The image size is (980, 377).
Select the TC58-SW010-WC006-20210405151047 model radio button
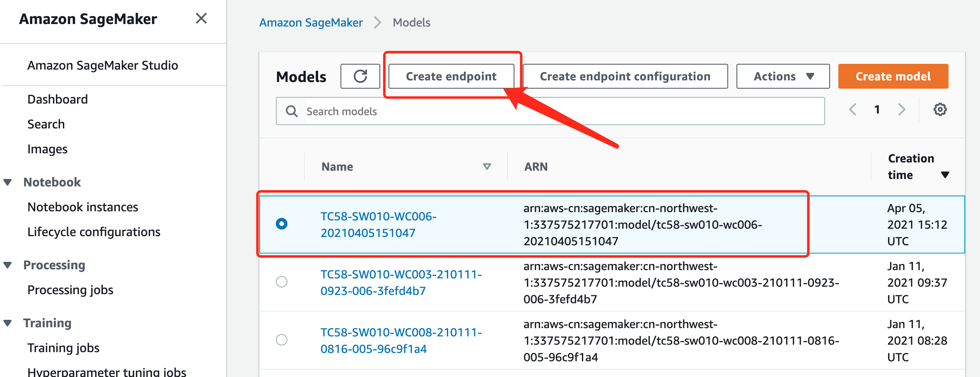pyautogui.click(x=282, y=224)
